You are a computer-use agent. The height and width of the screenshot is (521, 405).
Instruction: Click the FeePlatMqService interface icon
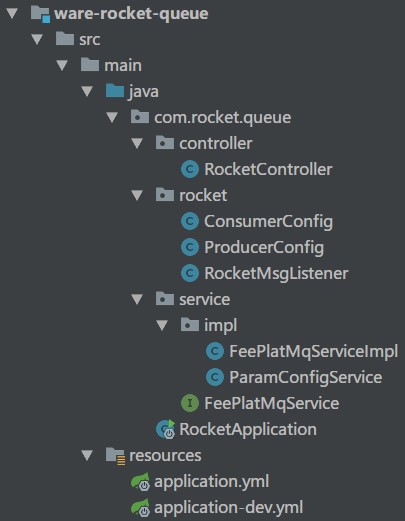190,403
